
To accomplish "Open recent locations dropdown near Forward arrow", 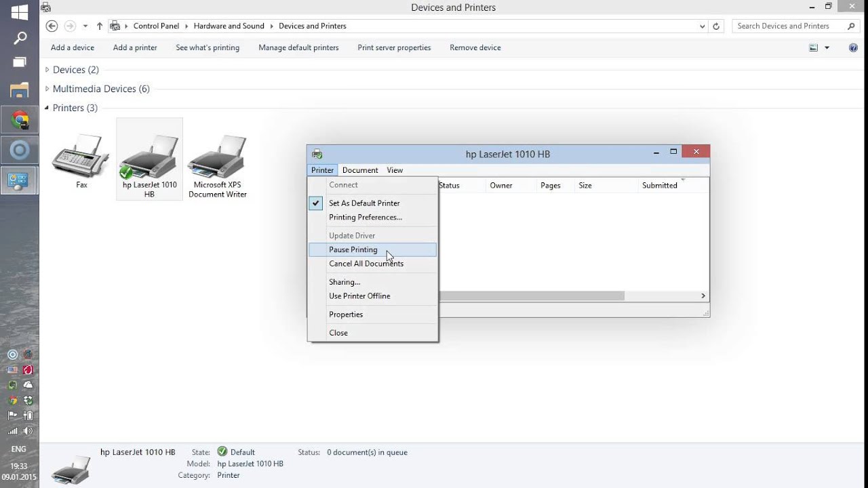I will click(x=85, y=26).
